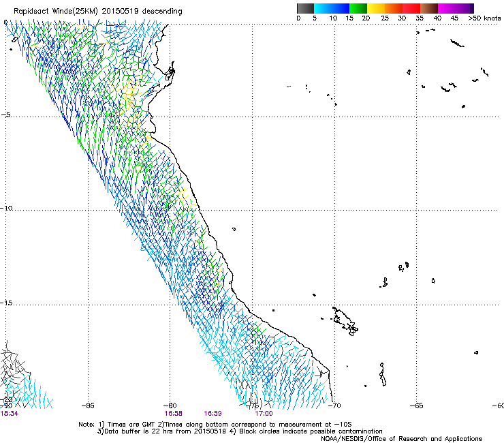The image size is (504, 443).
Task: Click the title 'Rapidscat Winds(25KM) 20150519 descending'
Action: coord(97,12)
